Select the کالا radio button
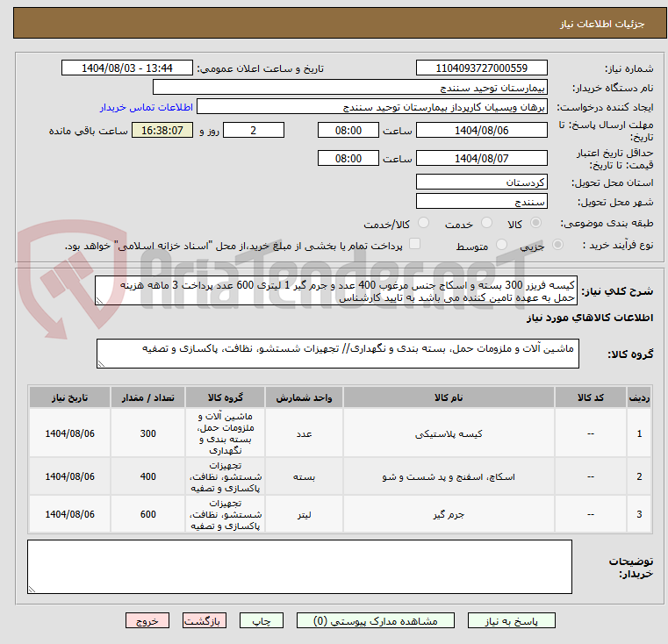This screenshot has width=668, height=644. pos(536,222)
